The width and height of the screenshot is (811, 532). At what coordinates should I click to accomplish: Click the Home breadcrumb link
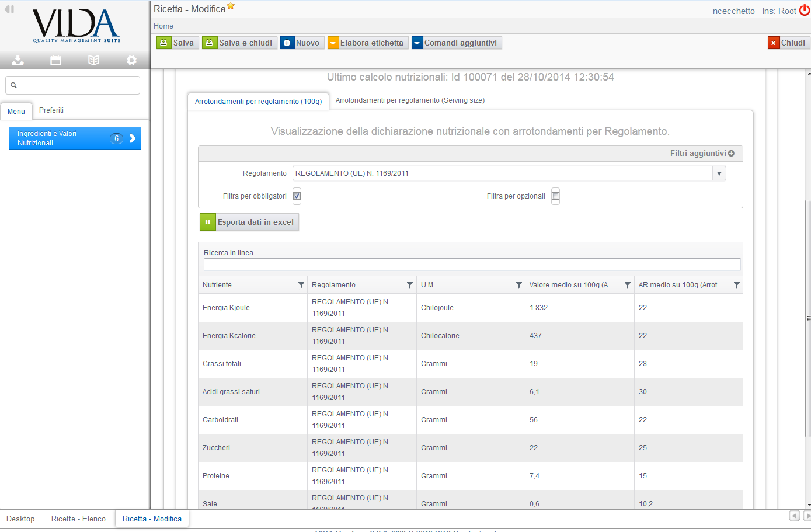163,26
